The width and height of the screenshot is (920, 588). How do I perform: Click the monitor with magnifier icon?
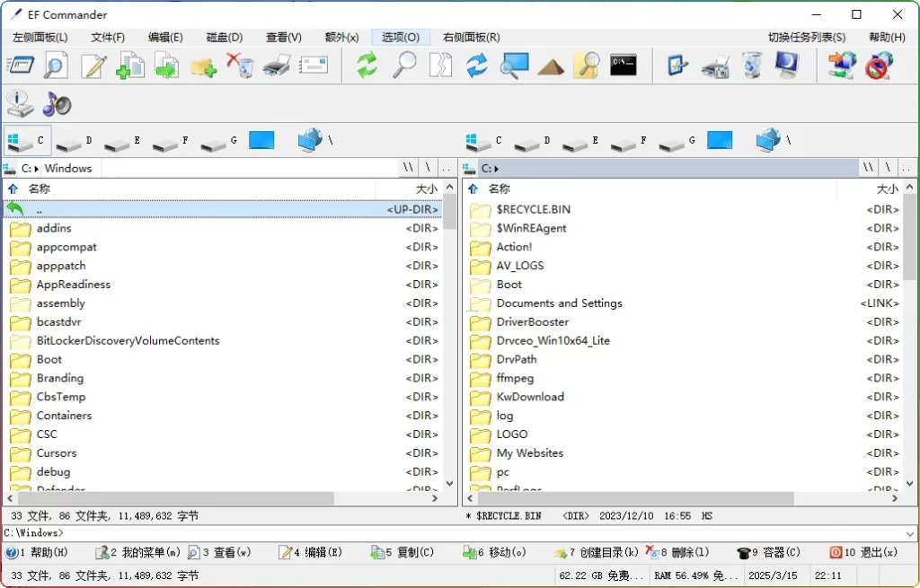coord(515,65)
